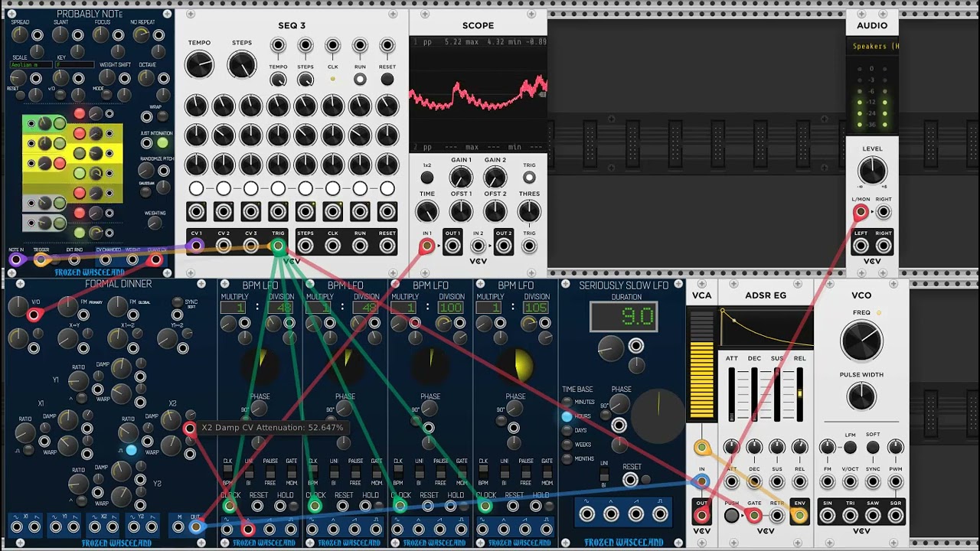The image size is (980, 551).
Task: Flip the GATE/MOM switch on the 105 LFO
Action: (x=547, y=472)
